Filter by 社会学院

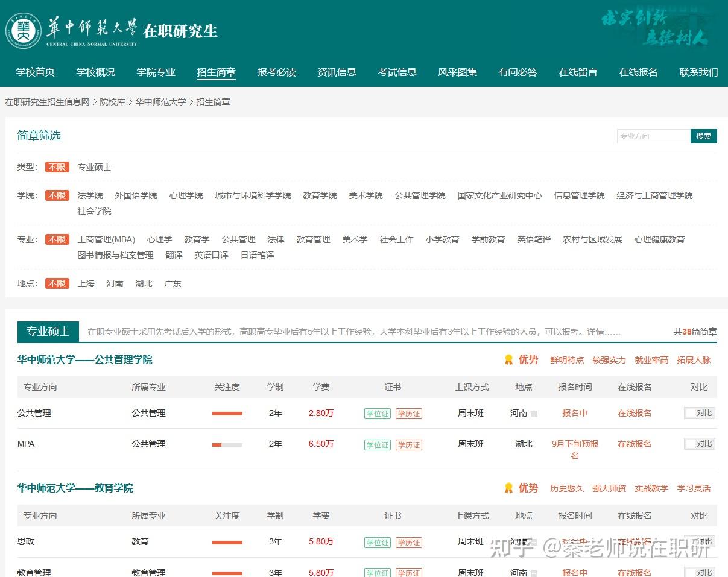point(95,211)
